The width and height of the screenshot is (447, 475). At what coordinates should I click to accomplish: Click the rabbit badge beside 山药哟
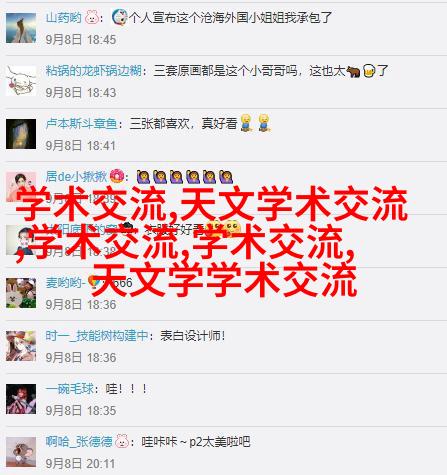(x=92, y=17)
